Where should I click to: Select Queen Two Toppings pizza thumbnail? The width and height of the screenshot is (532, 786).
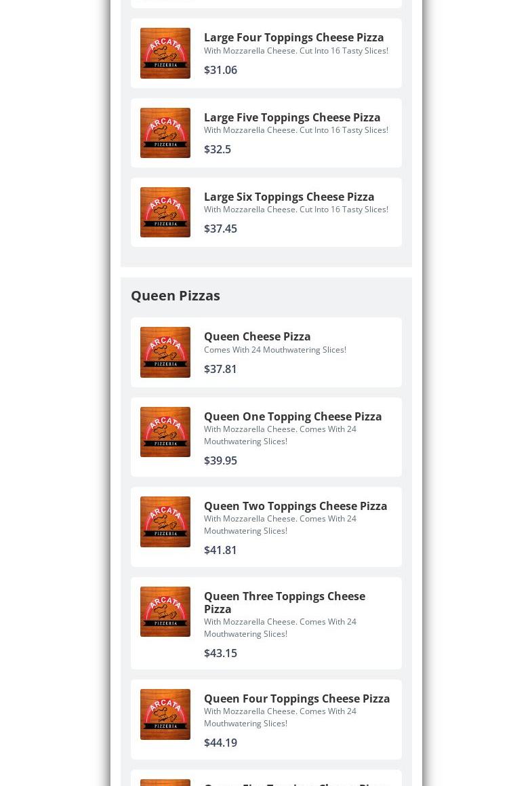point(165,522)
